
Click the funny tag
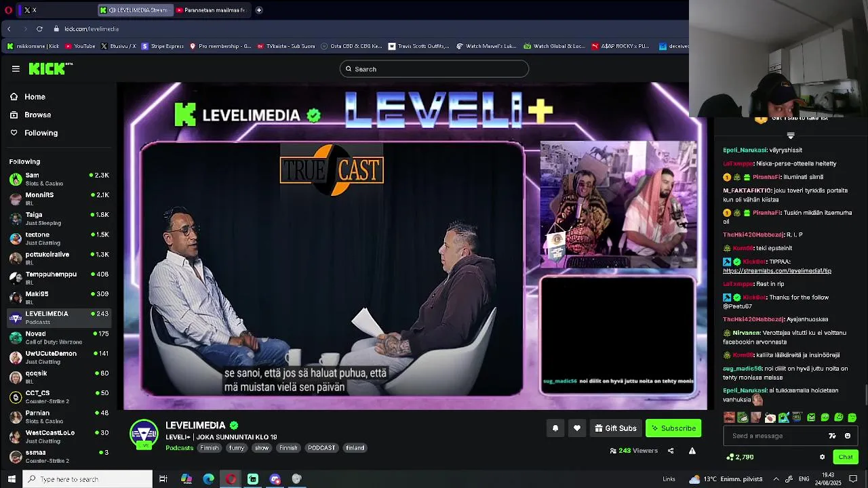[x=237, y=448]
